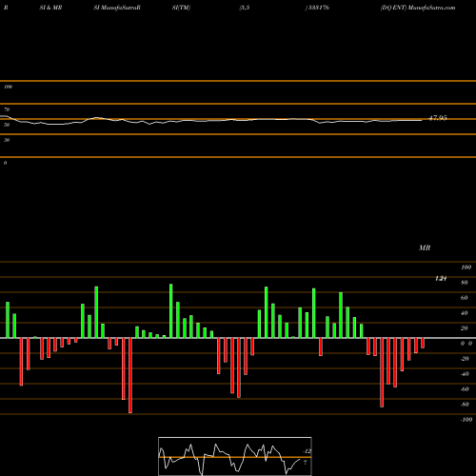Click the MR axis label -40
Image resolution: width=476 pixels, height=476 pixels.
pos(465,374)
